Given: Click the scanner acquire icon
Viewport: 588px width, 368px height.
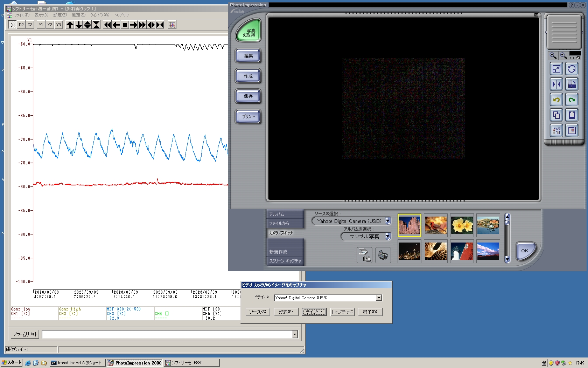Looking at the screenshot, I should tap(364, 255).
